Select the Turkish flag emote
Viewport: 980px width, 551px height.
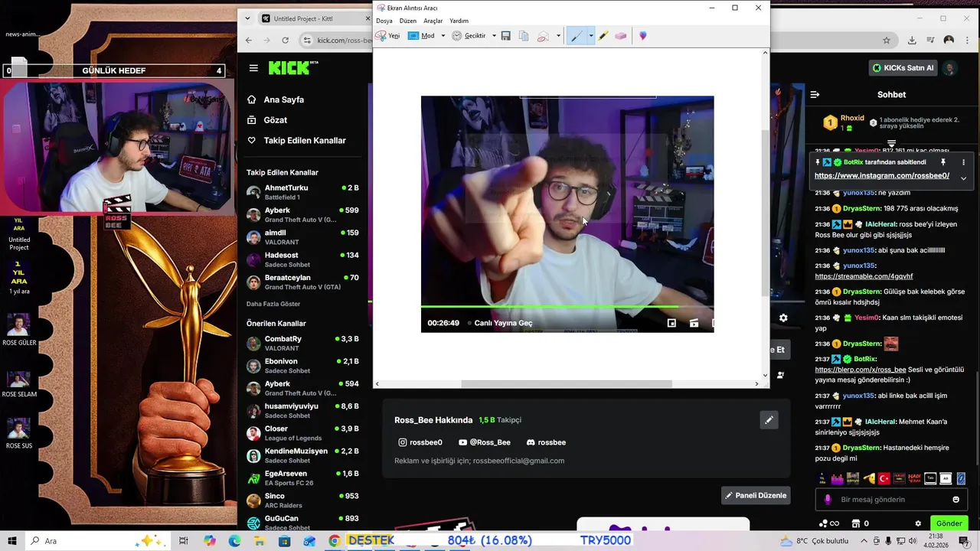coord(884,478)
